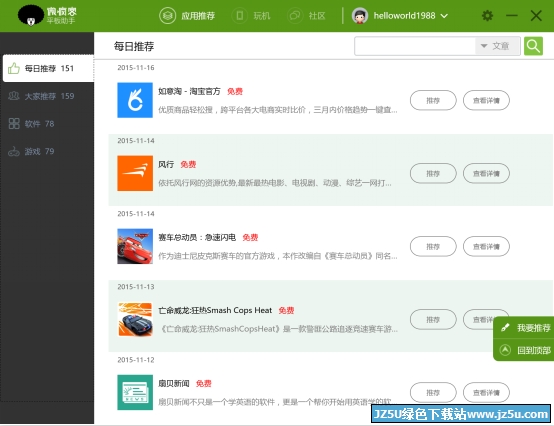Click 查看详情 button for 赛车总动员
This screenshot has height=426, width=554.
tap(486, 247)
